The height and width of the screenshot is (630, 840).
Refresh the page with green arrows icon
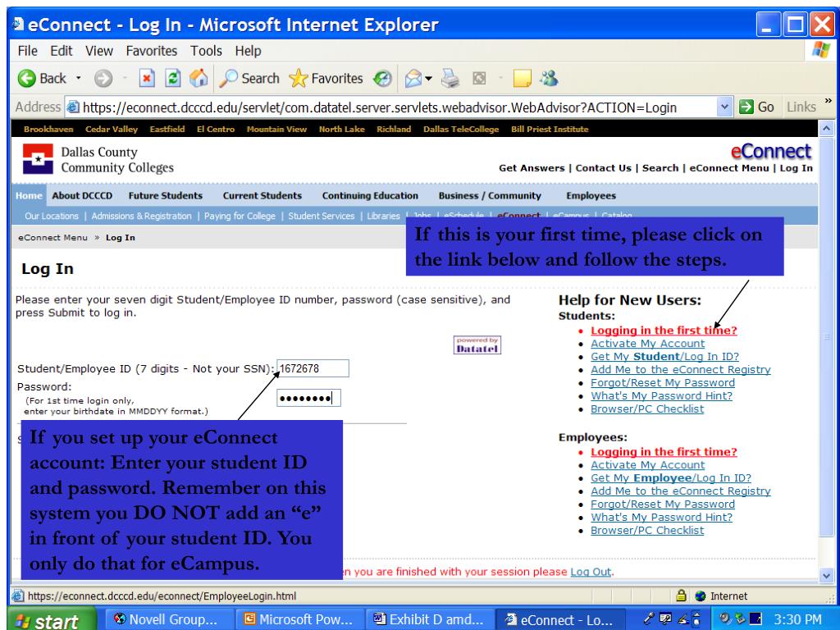[172, 79]
